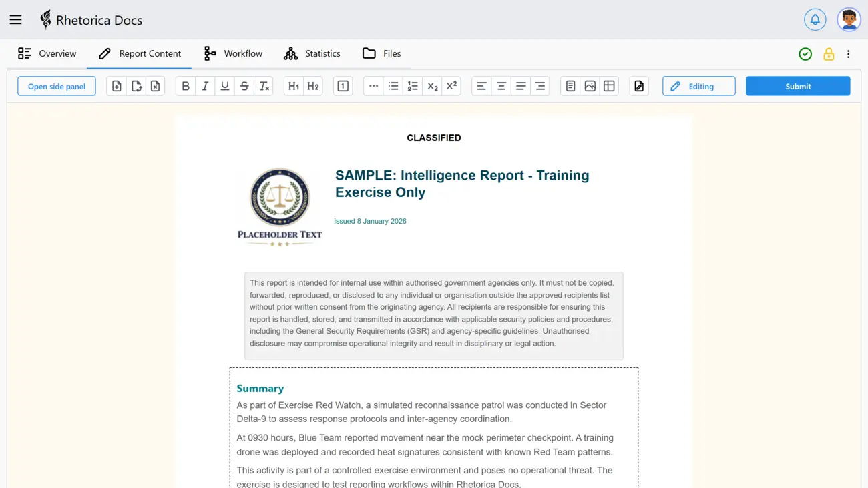Open the hamburger navigation menu
Viewport: 868px width, 488px height.
pos(15,19)
